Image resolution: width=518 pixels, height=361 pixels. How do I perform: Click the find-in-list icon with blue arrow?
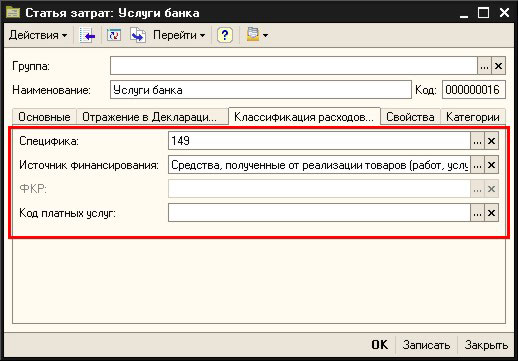87,35
